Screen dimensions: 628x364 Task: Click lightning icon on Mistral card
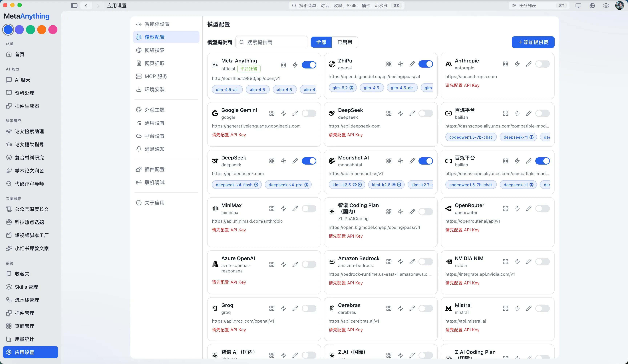tap(517, 308)
